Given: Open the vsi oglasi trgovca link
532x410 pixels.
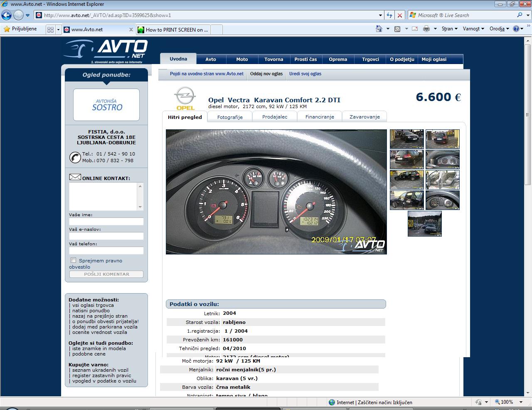Looking at the screenshot, I should pyautogui.click(x=93, y=305).
